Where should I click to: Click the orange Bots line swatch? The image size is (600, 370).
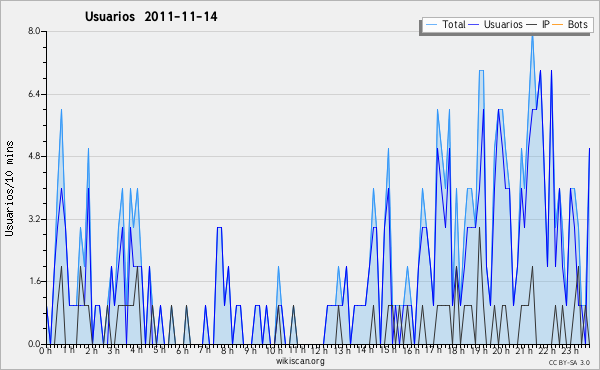click(x=558, y=25)
